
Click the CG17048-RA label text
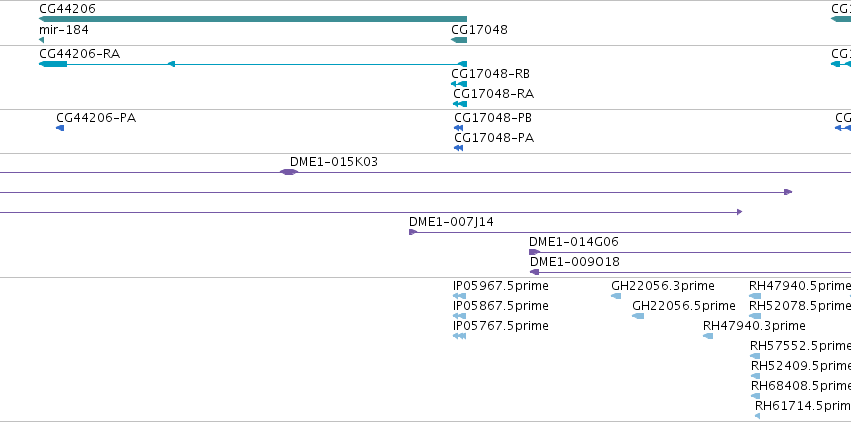tap(493, 94)
